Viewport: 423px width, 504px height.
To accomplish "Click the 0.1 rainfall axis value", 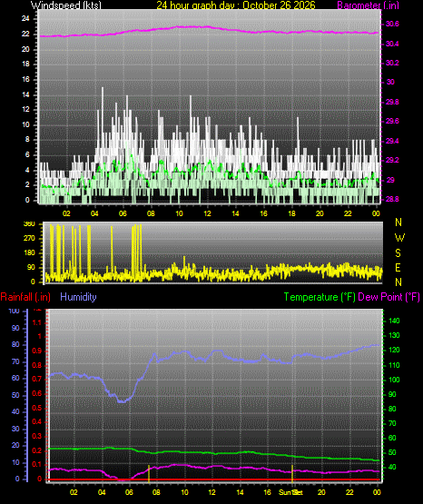I will (37, 465).
